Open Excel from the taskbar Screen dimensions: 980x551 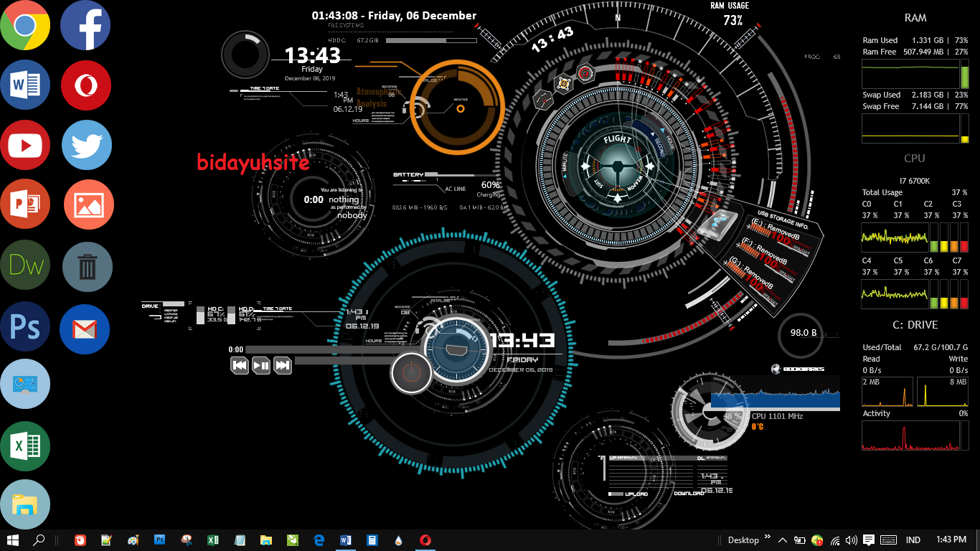[x=212, y=540]
